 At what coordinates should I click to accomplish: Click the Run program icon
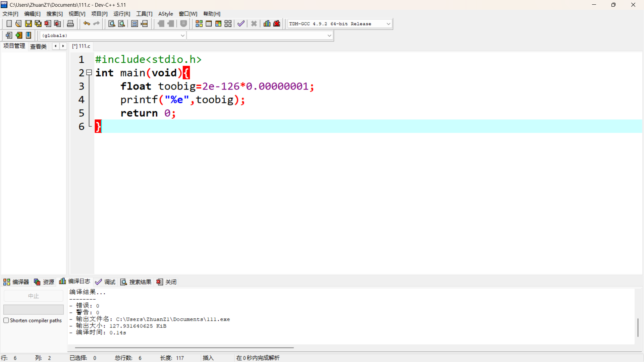click(209, 23)
